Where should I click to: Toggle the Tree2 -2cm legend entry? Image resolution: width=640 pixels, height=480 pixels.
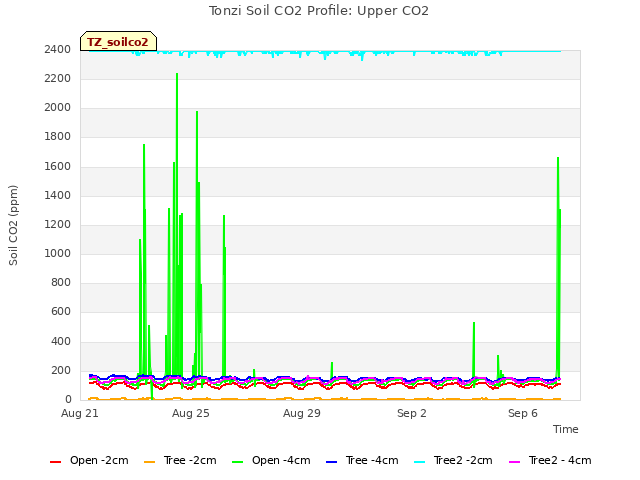(453, 461)
